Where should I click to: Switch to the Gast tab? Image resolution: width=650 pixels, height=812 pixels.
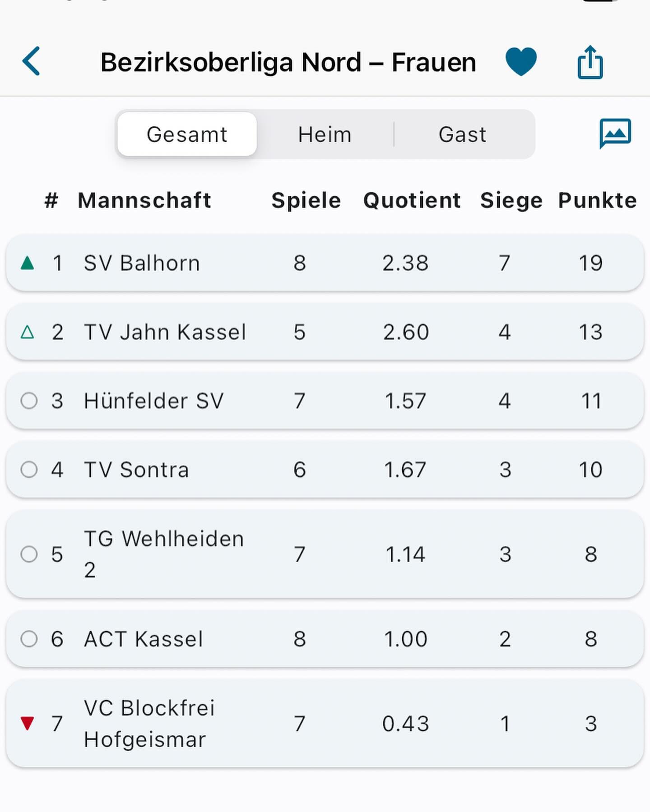tap(463, 134)
